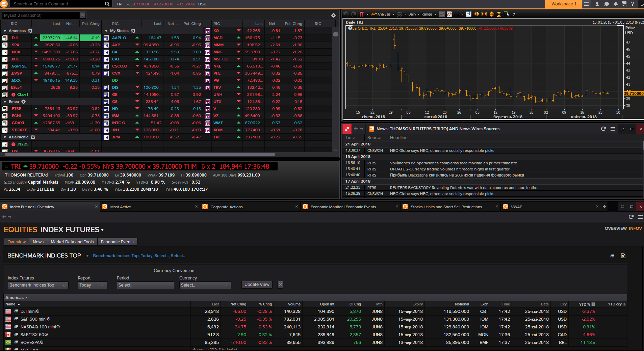Open the Report Today dropdown
Screen dimensions: 644x351
pos(92,285)
